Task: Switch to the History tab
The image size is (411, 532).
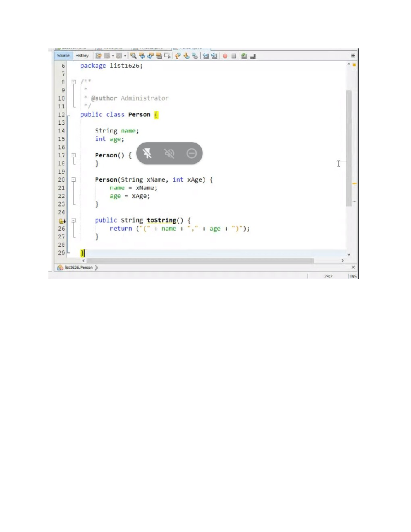Action: pyautogui.click(x=82, y=55)
